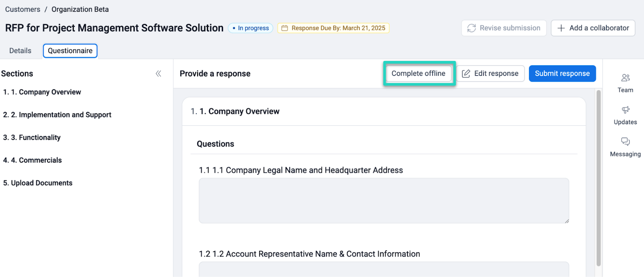
Task: Click the Complete offline button
Action: point(418,74)
